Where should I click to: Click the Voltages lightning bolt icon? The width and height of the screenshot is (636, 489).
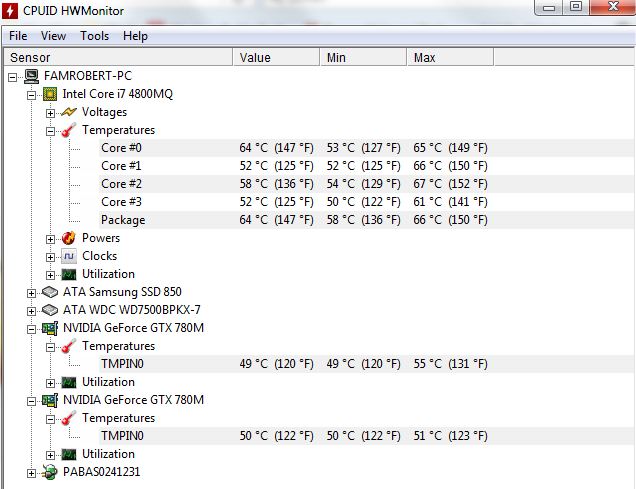69,112
